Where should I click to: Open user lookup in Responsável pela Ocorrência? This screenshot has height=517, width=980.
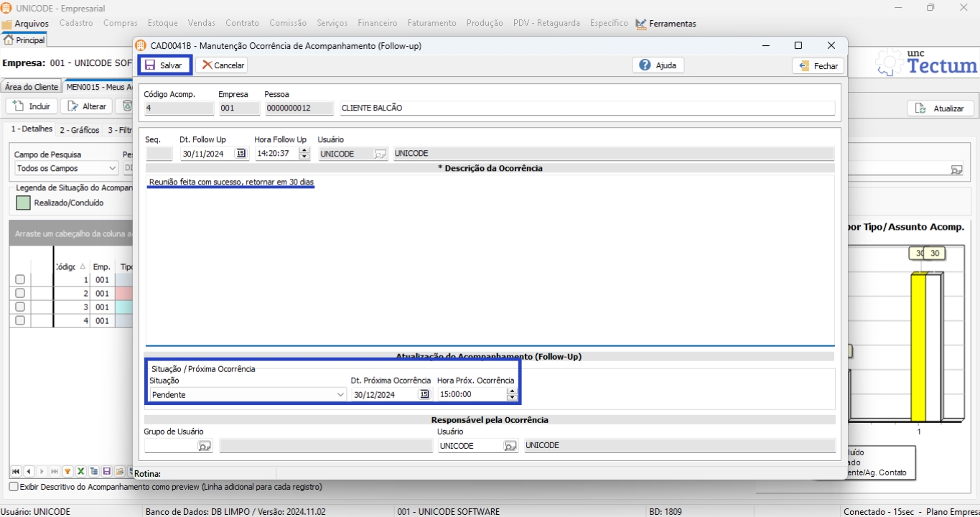point(510,446)
